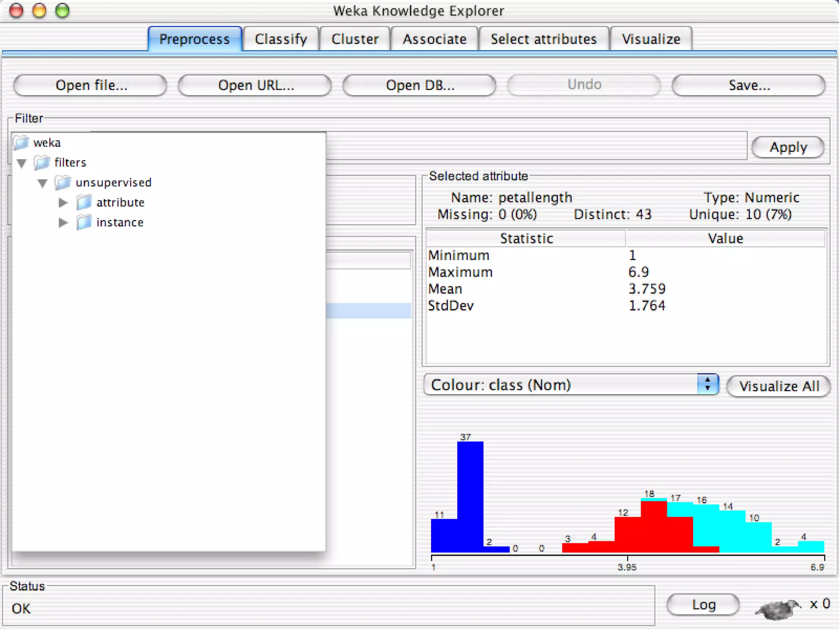Click the Visualize All button
This screenshot has height=630, width=840.
pos(778,386)
